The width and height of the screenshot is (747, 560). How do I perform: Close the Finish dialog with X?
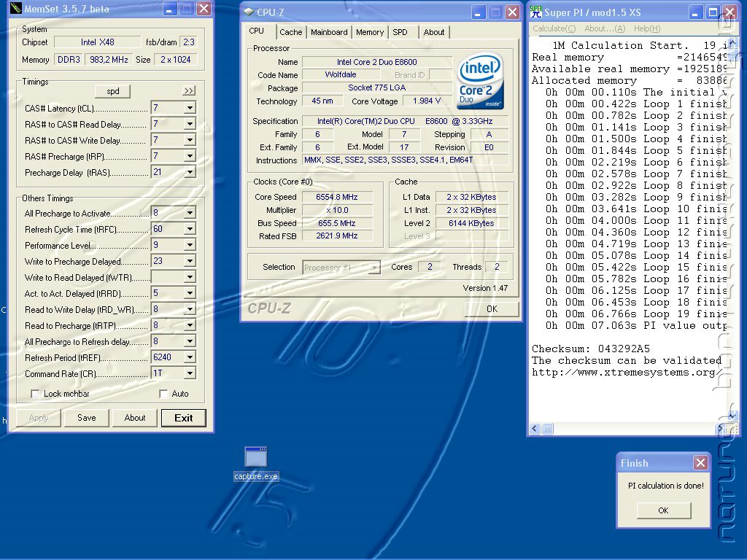[700, 462]
